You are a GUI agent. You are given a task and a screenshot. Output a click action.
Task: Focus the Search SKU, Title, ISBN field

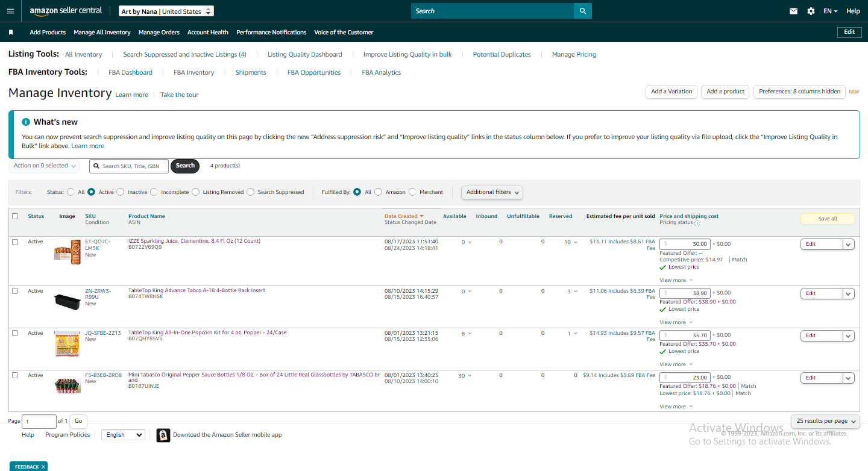[x=129, y=166]
